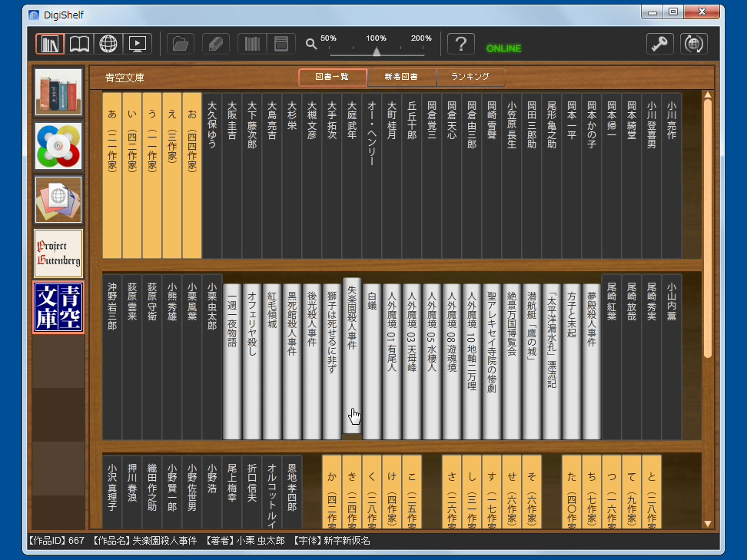Screen dimensions: 747x560
Task: Open the book オフェリヤ殺し
Action: click(x=253, y=362)
